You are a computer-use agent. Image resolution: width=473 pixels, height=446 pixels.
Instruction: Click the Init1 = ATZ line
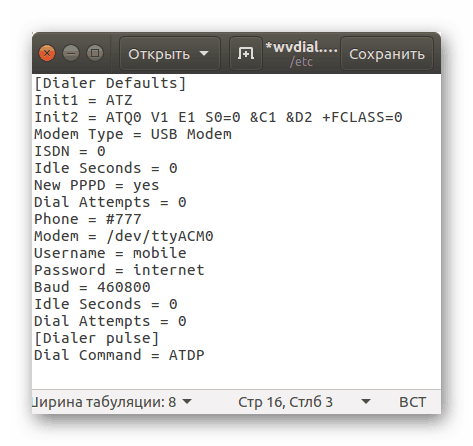point(83,100)
